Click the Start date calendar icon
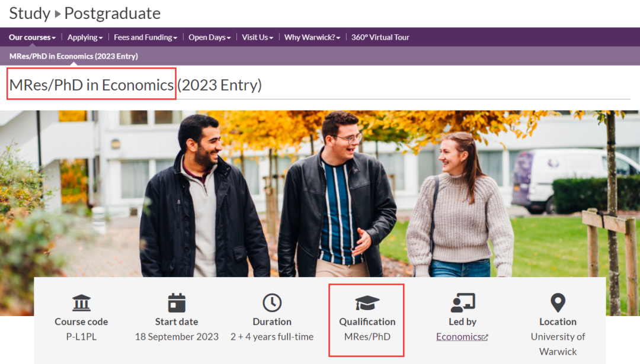640x364 pixels. tap(177, 303)
